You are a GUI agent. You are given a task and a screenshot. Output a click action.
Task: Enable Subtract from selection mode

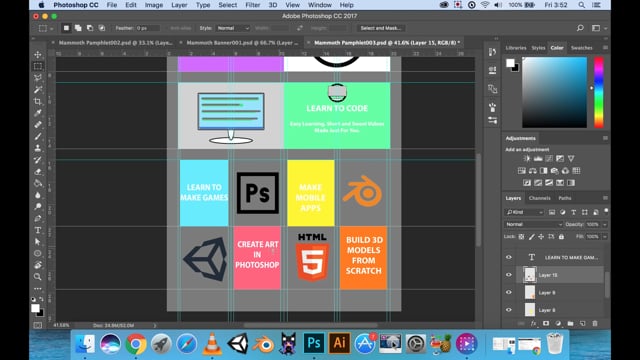90,28
